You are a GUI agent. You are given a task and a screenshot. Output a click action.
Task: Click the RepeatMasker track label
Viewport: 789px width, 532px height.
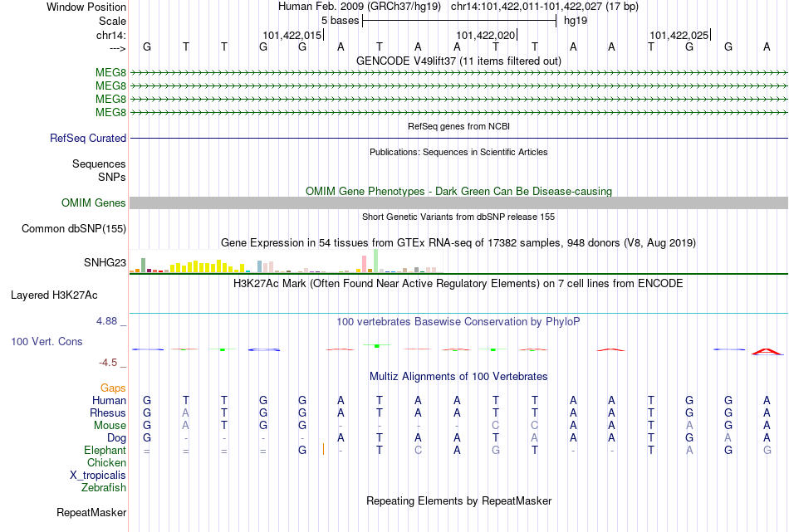pyautogui.click(x=91, y=512)
